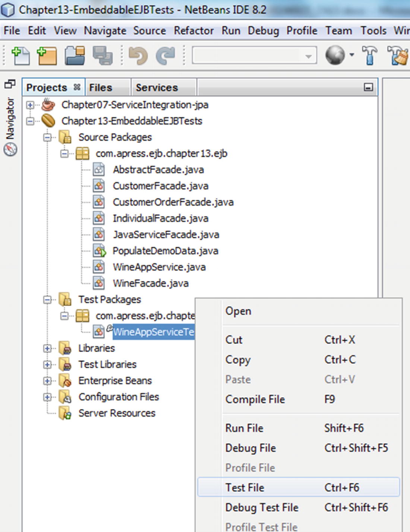Close the Projects tab
The height and width of the screenshot is (532, 410).
point(77,87)
